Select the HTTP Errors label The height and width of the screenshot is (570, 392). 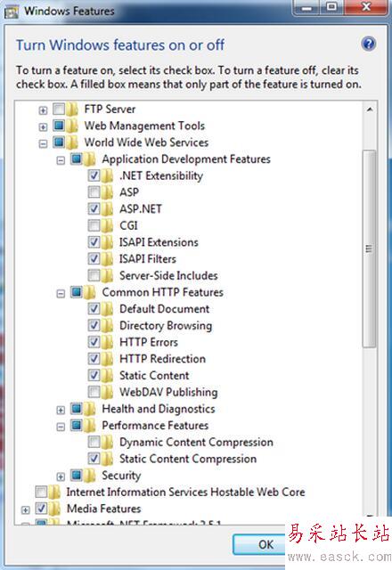point(149,342)
